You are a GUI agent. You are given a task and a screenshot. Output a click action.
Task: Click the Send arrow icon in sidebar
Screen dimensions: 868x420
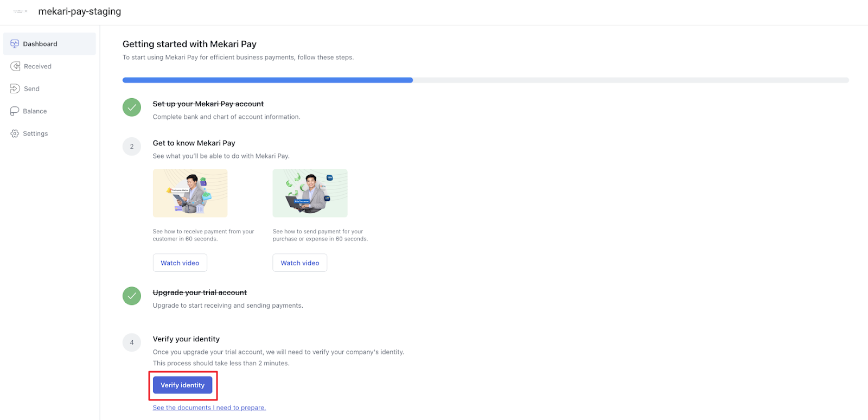(x=15, y=88)
